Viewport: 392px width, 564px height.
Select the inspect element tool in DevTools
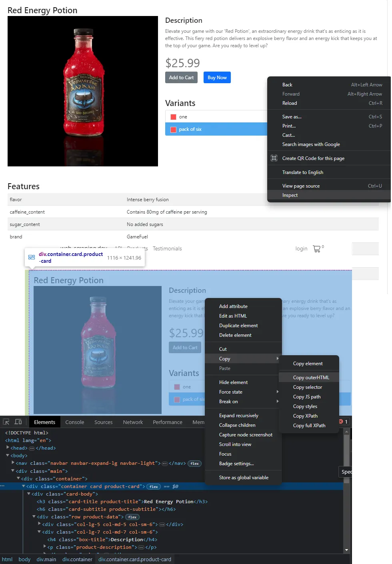tap(6, 422)
